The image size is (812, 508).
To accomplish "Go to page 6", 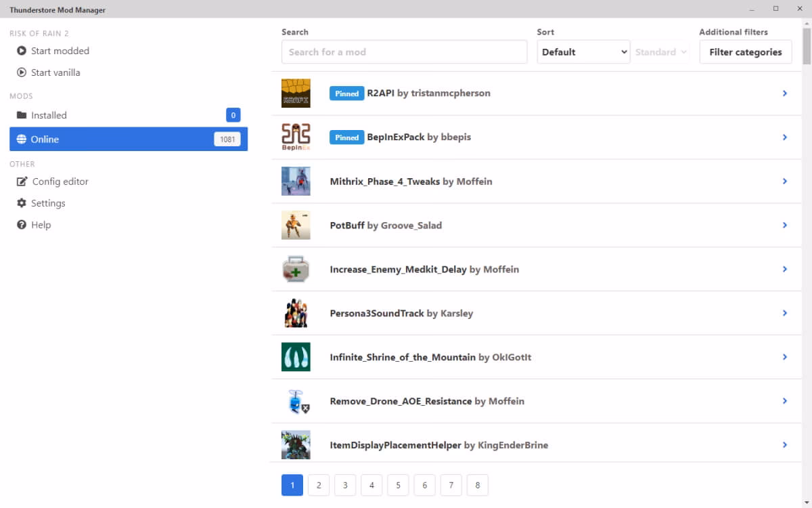I will pos(424,485).
